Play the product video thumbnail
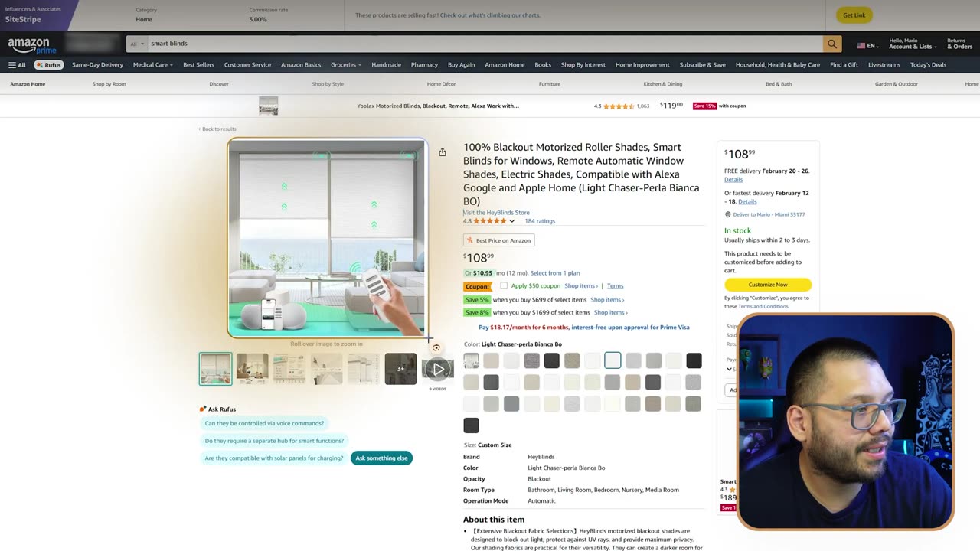980x551 pixels. point(437,369)
